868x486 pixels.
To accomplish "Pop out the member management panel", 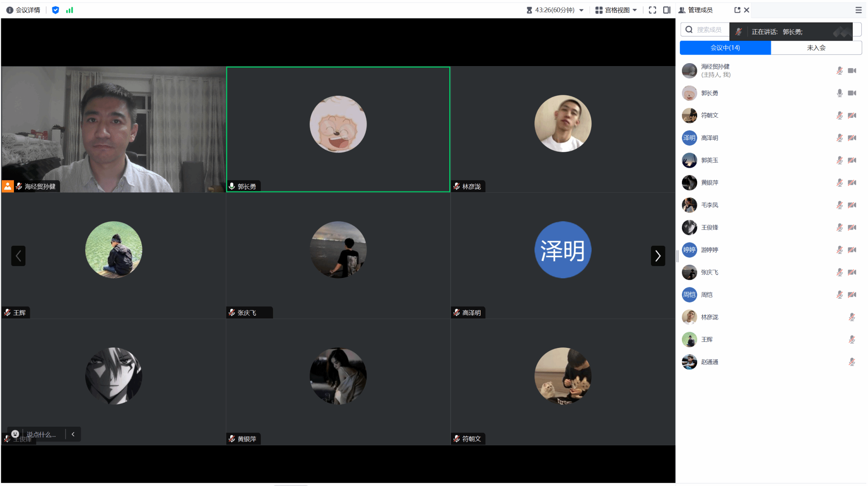I will (x=737, y=10).
